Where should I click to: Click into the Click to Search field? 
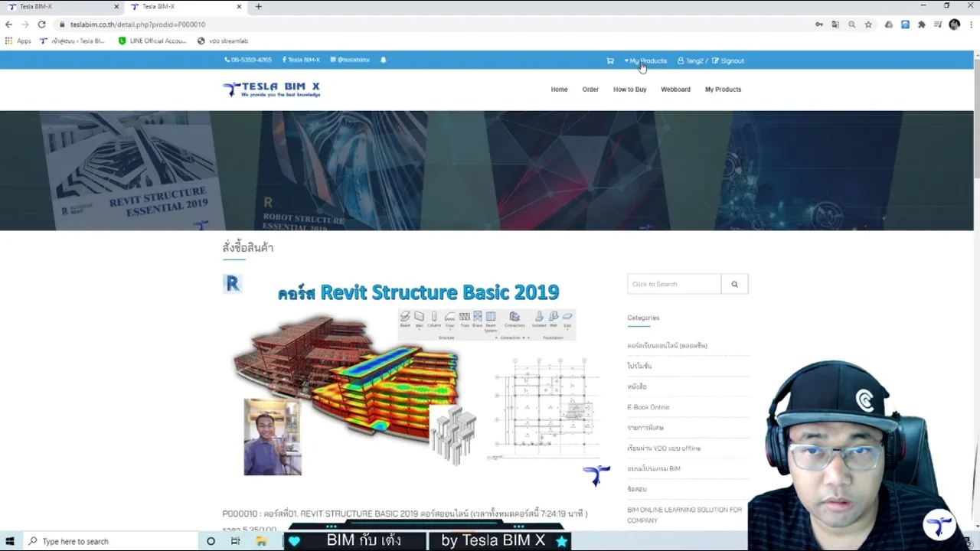(674, 284)
